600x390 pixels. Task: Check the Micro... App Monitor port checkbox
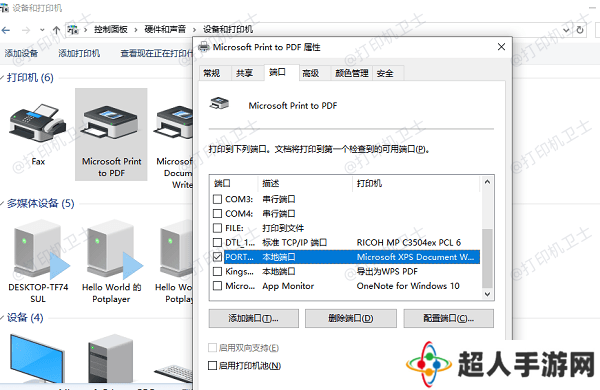click(217, 286)
